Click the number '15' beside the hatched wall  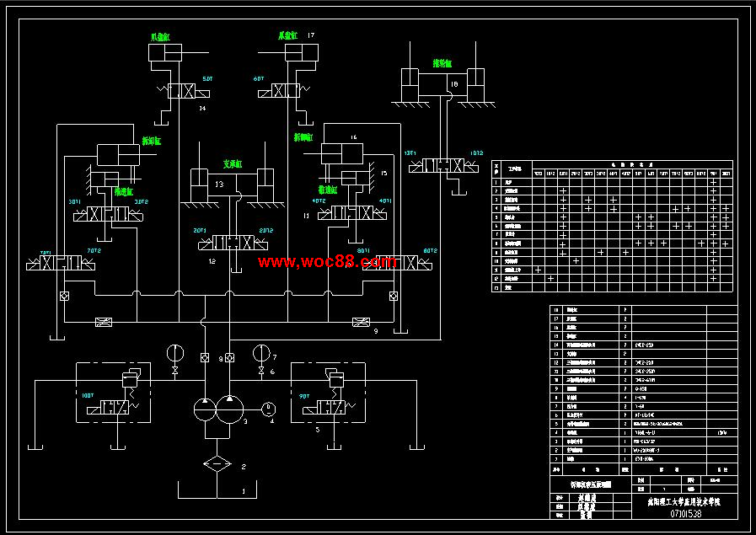(x=383, y=173)
